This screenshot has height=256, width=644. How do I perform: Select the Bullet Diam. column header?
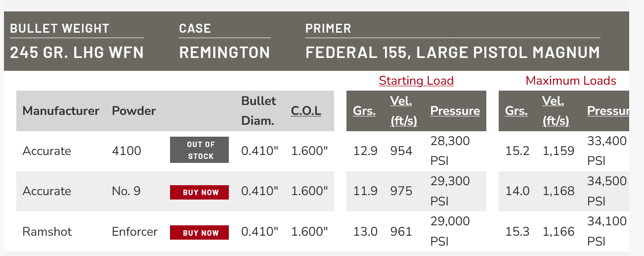(x=258, y=111)
